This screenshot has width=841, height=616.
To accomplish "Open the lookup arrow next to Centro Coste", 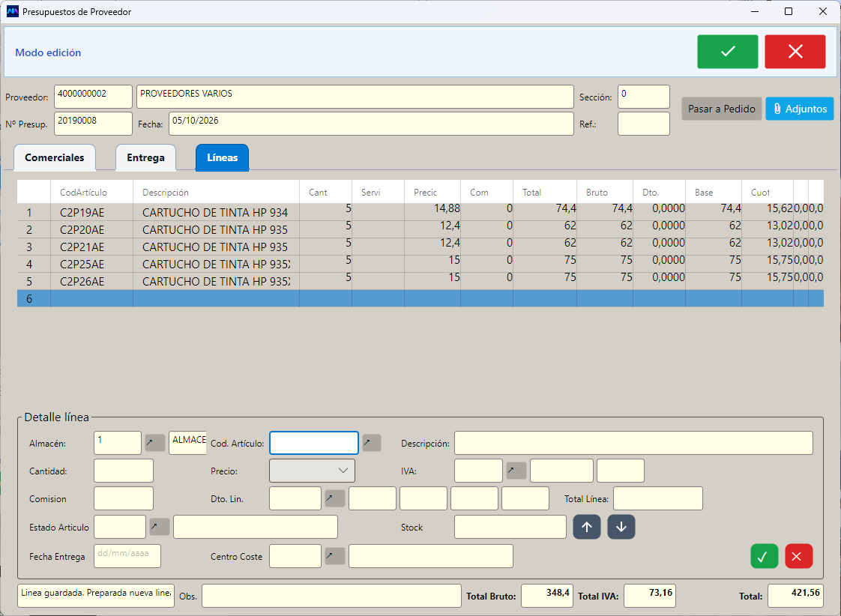I will tap(335, 556).
